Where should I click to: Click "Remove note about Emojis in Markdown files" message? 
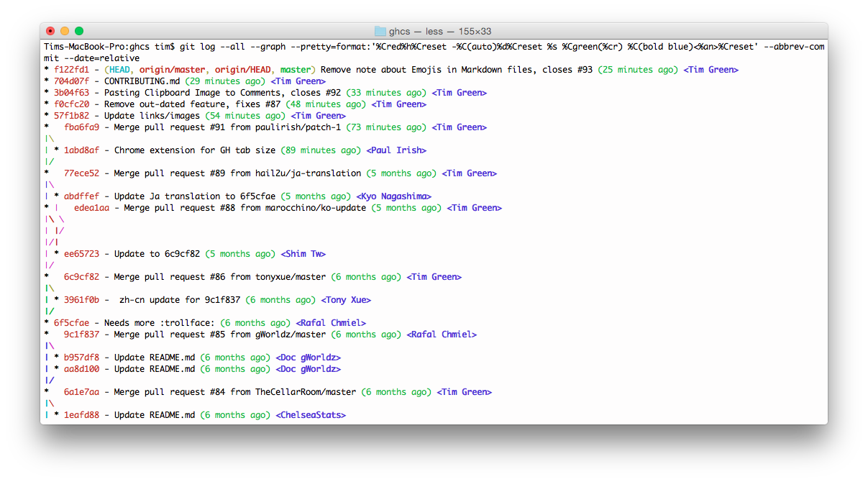[x=427, y=70]
